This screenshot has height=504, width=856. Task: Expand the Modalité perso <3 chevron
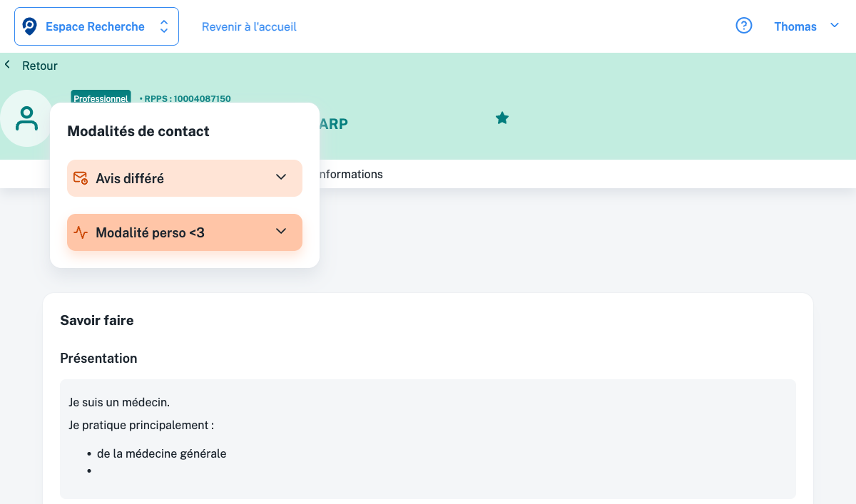click(281, 232)
